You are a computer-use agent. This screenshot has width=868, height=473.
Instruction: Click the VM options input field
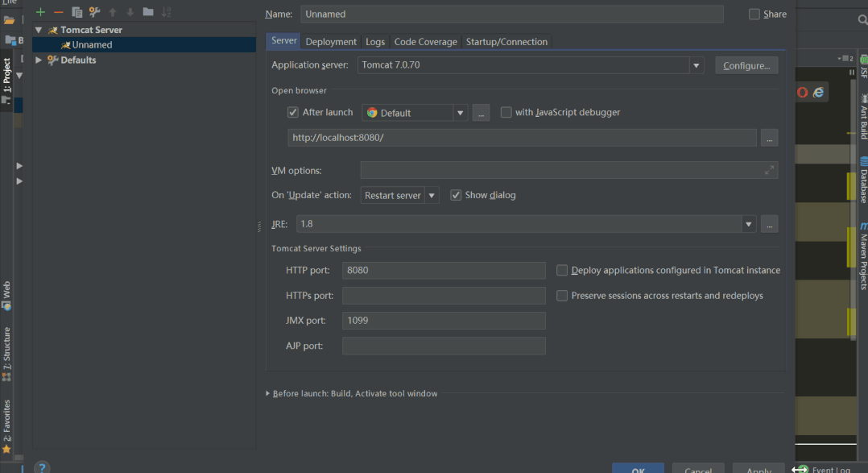pos(568,171)
